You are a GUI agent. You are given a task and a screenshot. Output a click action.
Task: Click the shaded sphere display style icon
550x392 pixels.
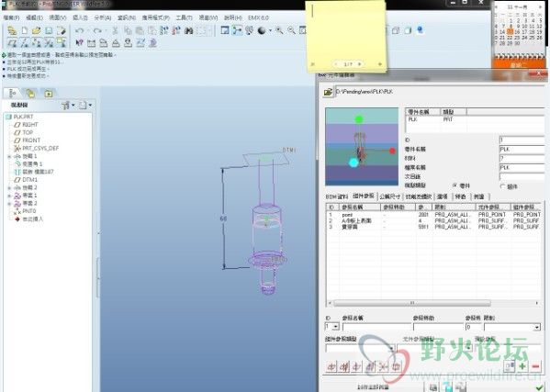point(262,30)
